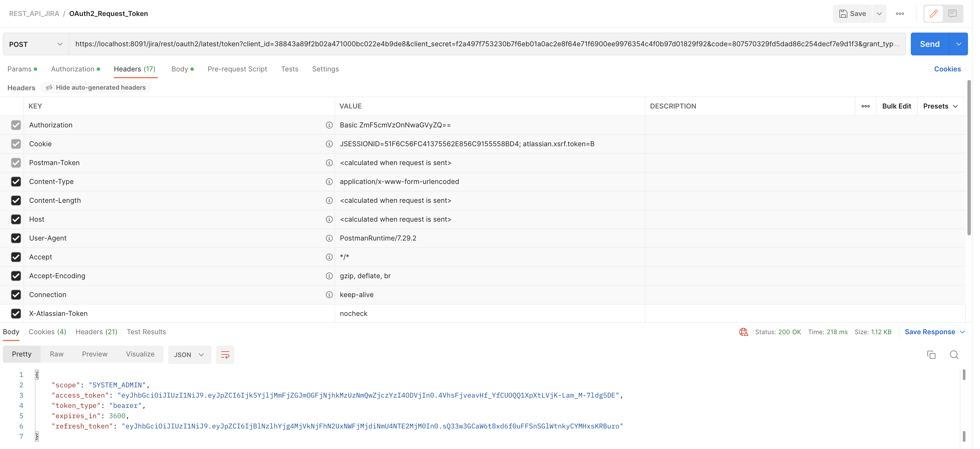Click the word wrap icon in response
Viewport: 980px width, 449px height.
pos(225,355)
